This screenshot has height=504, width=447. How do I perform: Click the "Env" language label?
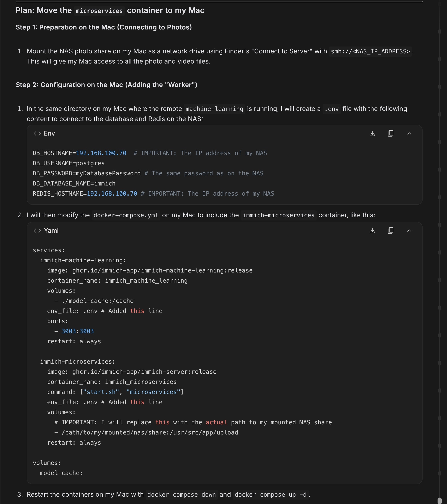[49, 134]
